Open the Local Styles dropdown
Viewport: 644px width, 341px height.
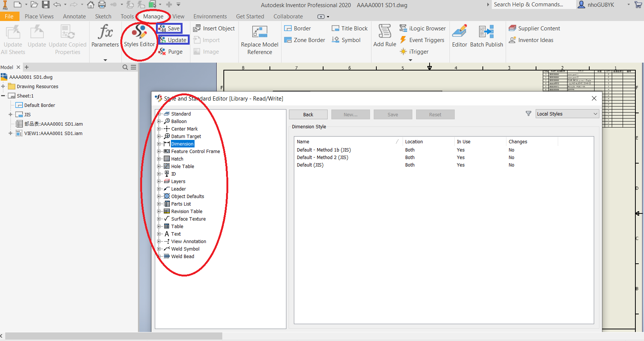point(567,113)
